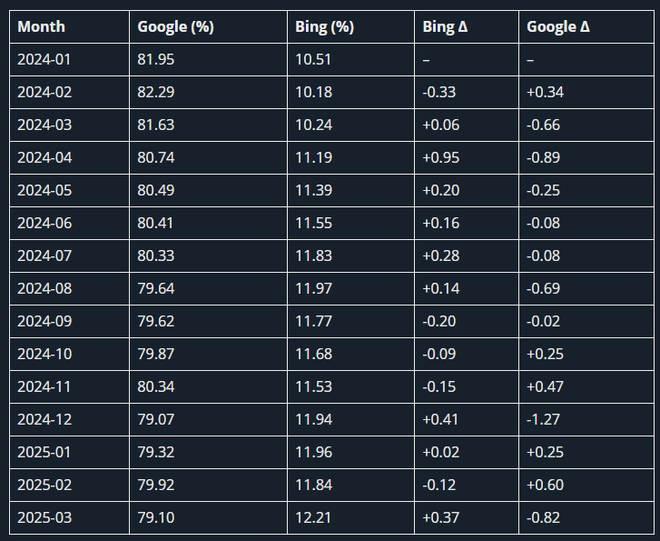Viewport: 660px width, 541px height.
Task: Click the Bing (%) column header
Action: click(351, 27)
